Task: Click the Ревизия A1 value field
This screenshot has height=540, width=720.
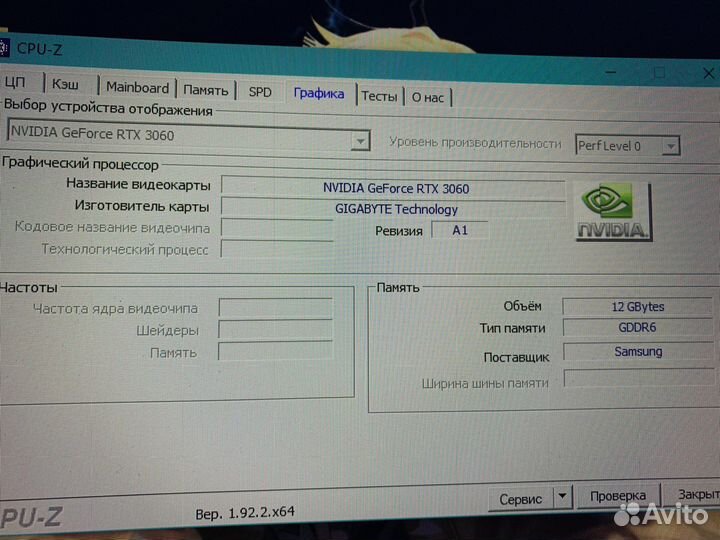Action: 460,230
